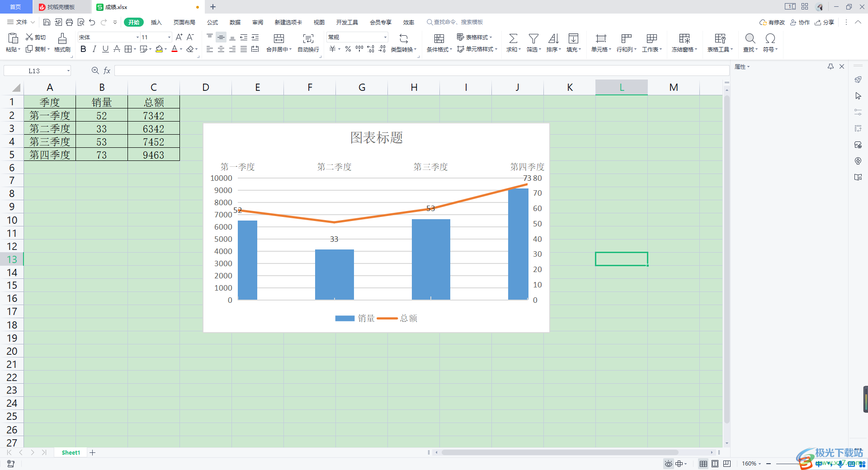Click the Find (查找) magnifier icon

[x=750, y=38]
